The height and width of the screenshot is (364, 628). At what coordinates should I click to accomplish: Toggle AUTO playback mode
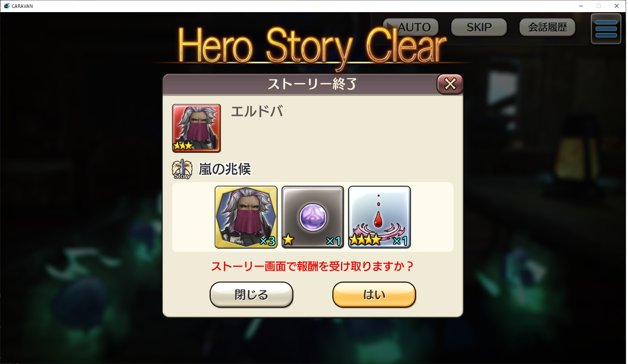tap(411, 27)
